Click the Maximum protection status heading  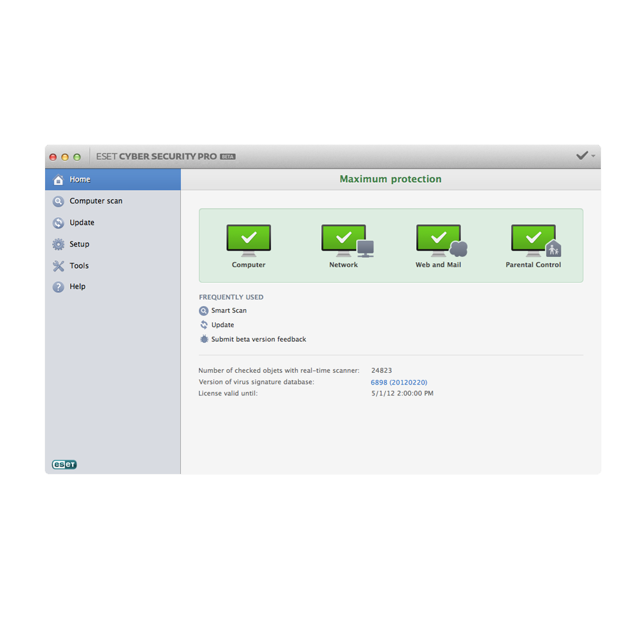[391, 179]
